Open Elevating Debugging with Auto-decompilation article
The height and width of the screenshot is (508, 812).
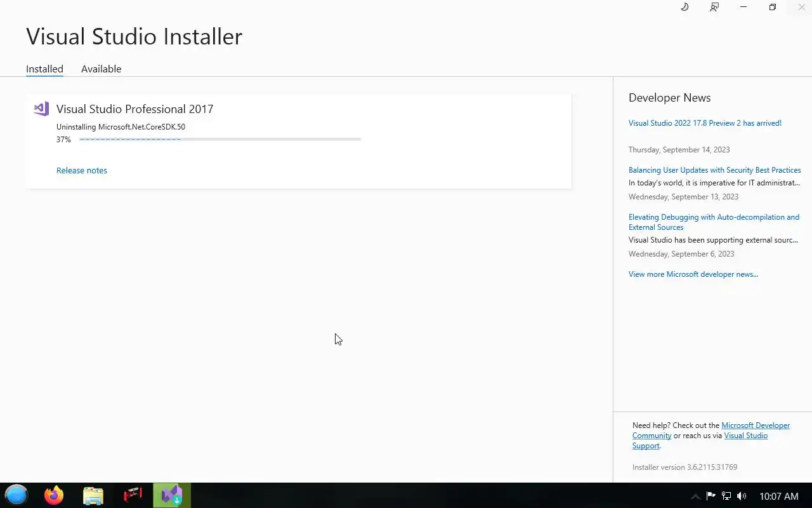tap(714, 222)
